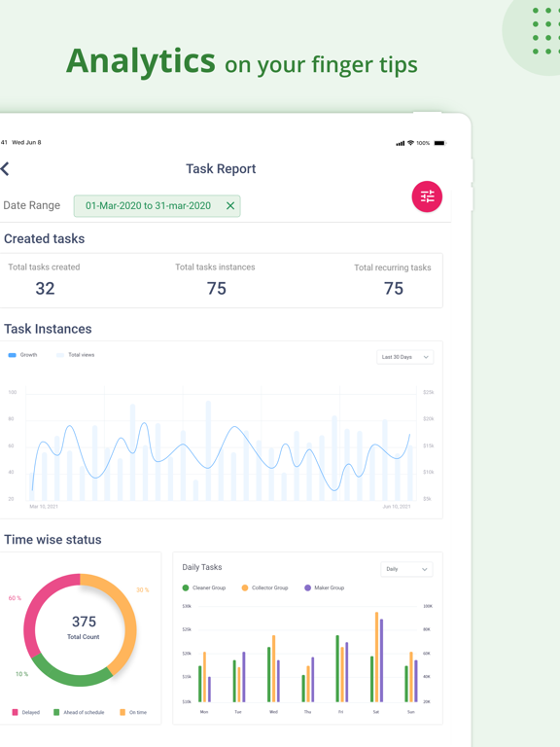Image resolution: width=560 pixels, height=747 pixels.
Task: Click the Jun 10, 2021 axis label
Action: pos(397,507)
